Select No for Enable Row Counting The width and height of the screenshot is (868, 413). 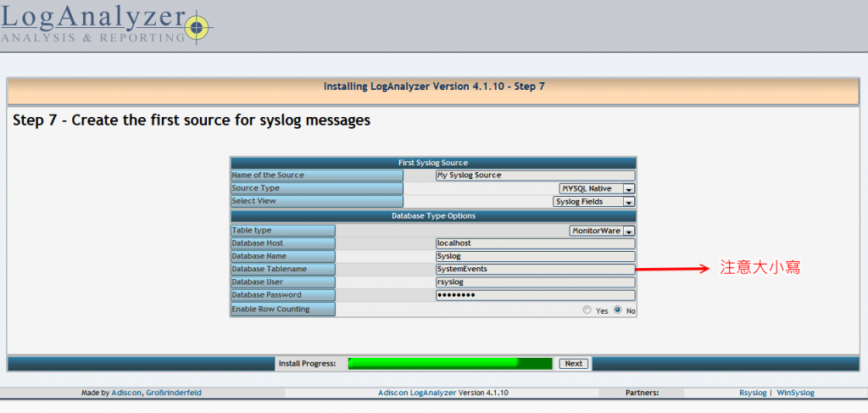[x=618, y=310]
